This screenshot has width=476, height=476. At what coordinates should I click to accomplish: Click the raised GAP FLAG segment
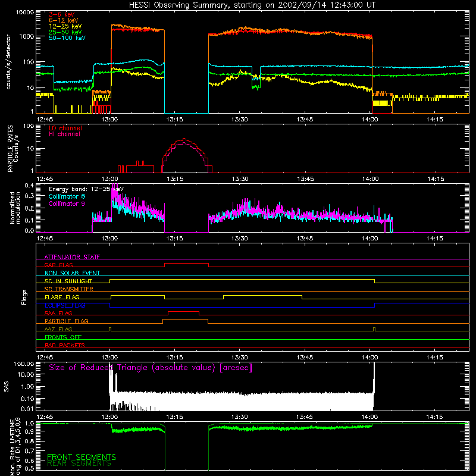[x=186, y=264]
